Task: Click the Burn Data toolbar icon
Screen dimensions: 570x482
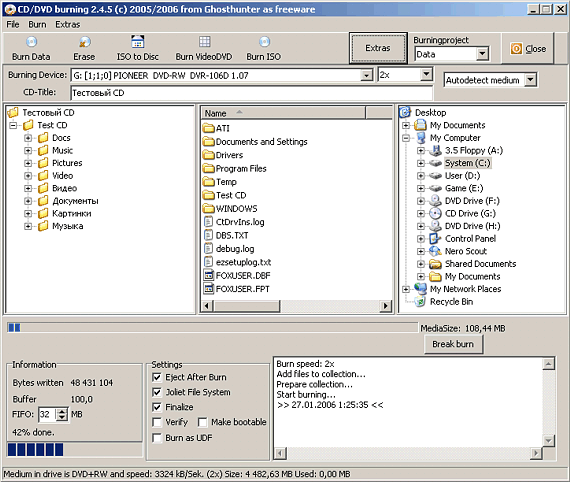Action: pyautogui.click(x=31, y=42)
